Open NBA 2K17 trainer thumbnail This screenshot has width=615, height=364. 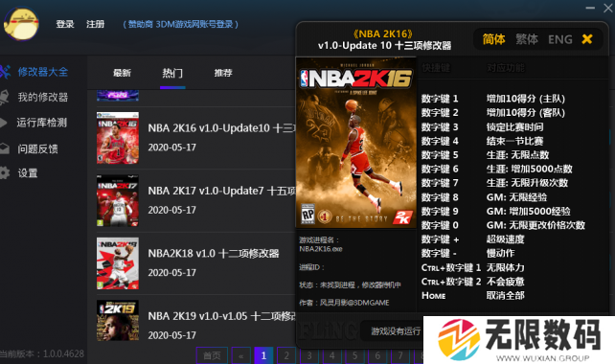[x=118, y=201]
